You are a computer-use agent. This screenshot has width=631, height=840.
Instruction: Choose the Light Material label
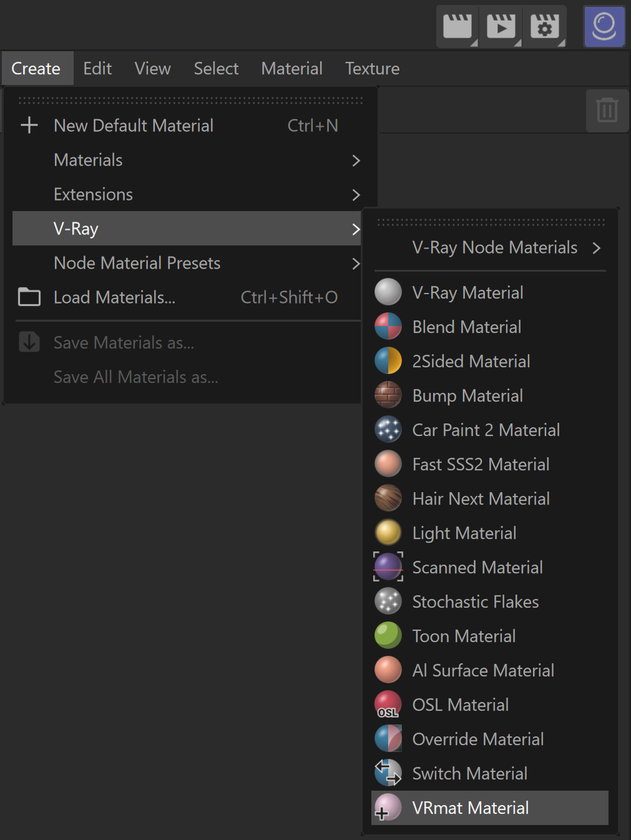(x=464, y=533)
